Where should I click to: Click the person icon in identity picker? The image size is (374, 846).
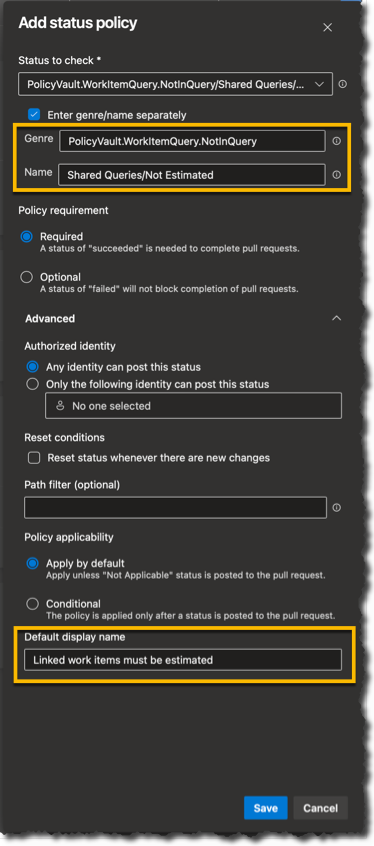(x=60, y=406)
